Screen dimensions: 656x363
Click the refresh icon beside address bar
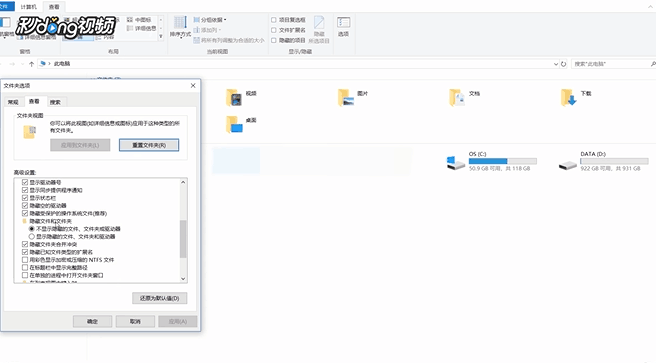point(564,64)
